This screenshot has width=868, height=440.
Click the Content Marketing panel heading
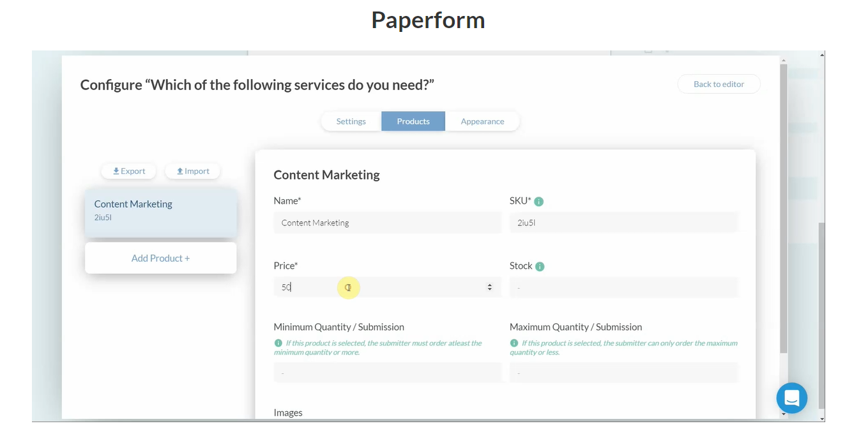pos(326,175)
